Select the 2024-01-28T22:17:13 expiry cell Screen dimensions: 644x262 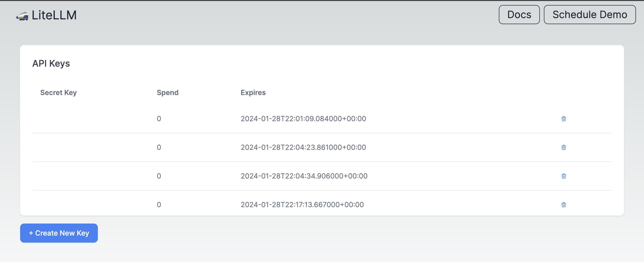pos(302,205)
